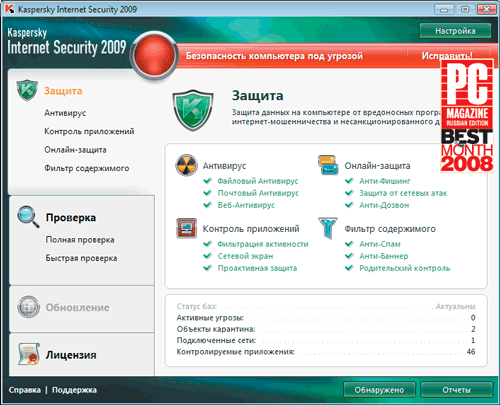Click the Анти-Спам link

pyautogui.click(x=380, y=244)
